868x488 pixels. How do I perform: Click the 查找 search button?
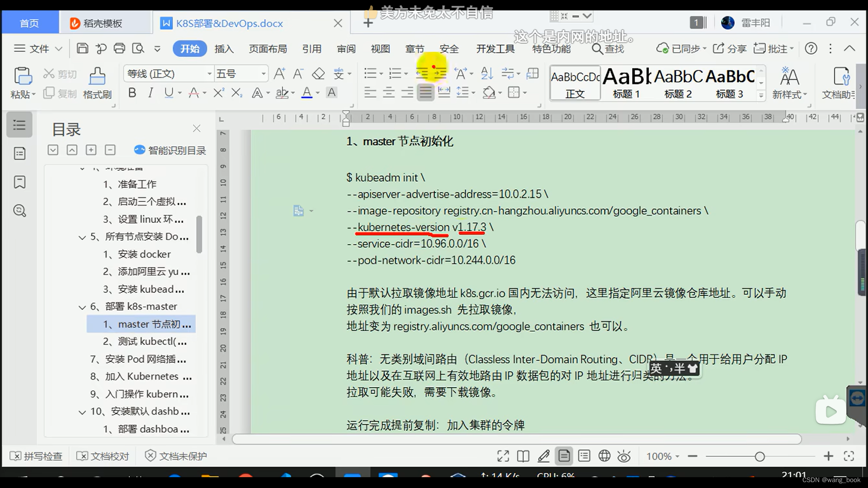point(608,48)
